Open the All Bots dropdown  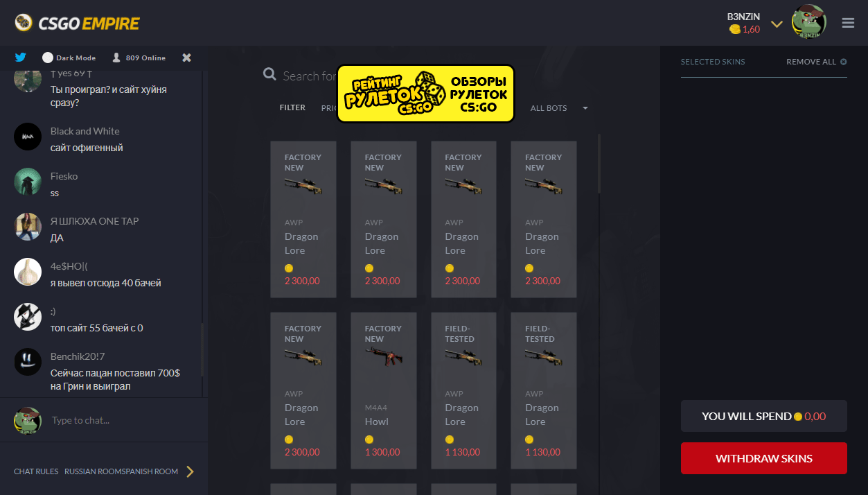coord(558,108)
